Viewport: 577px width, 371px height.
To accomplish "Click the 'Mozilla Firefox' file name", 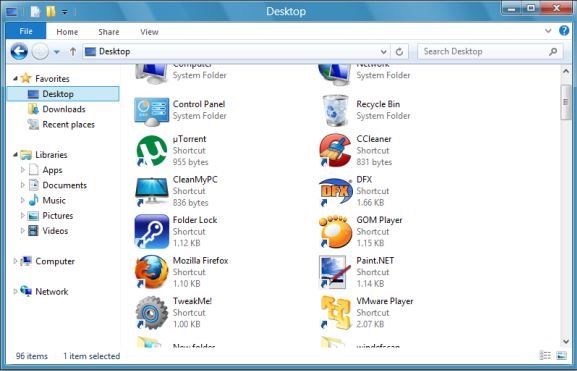I will tap(201, 261).
